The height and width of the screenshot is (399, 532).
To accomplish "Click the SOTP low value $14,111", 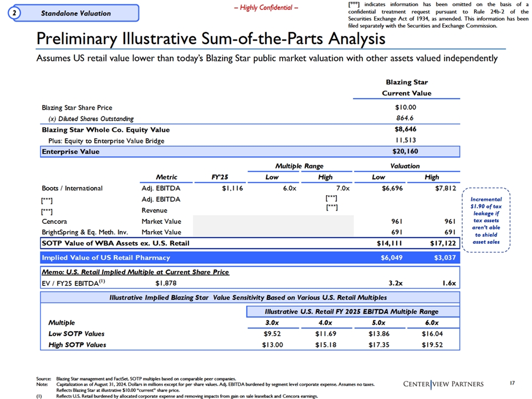I will 390,243.
